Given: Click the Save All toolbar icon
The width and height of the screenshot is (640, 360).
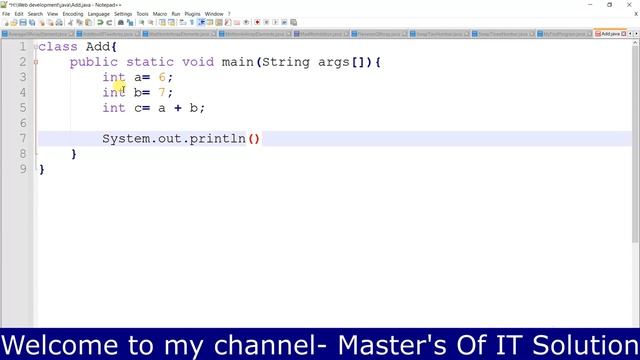Looking at the screenshot, I should [x=32, y=22].
